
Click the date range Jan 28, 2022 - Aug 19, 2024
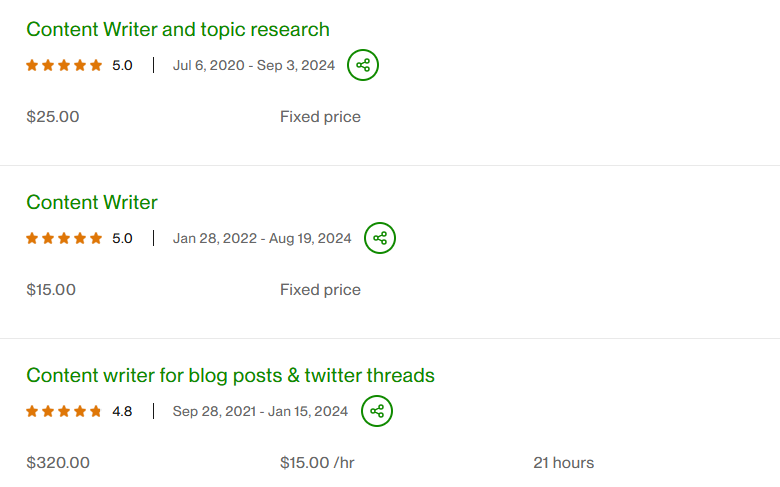tap(262, 238)
